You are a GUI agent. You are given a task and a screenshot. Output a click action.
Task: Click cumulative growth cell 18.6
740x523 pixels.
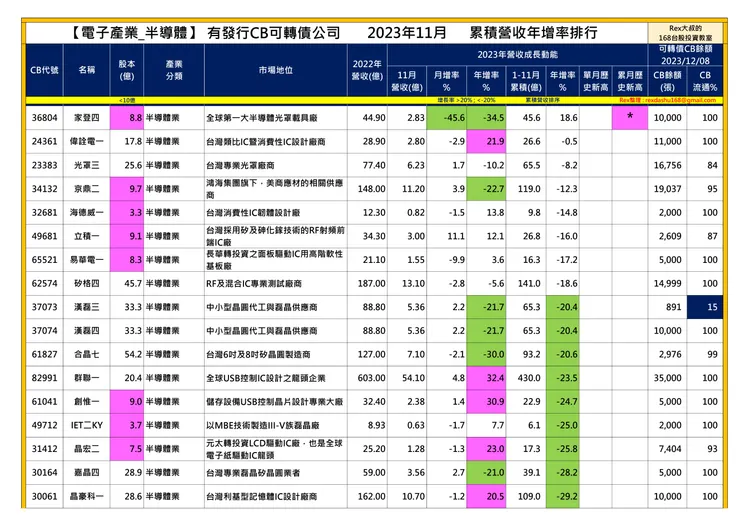(x=563, y=118)
